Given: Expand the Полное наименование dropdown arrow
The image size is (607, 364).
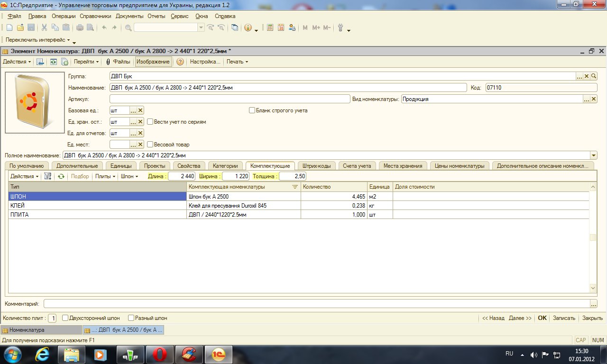Looking at the screenshot, I should [x=593, y=155].
